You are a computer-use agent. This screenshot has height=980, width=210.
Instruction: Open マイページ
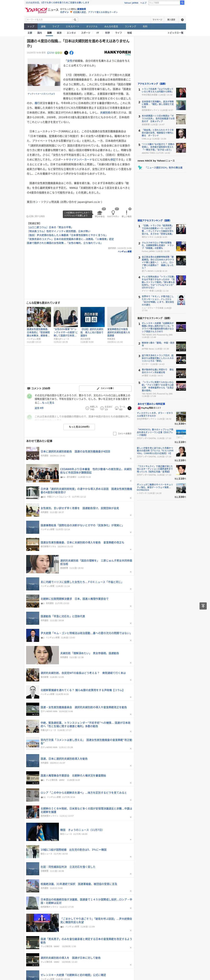point(157,20)
